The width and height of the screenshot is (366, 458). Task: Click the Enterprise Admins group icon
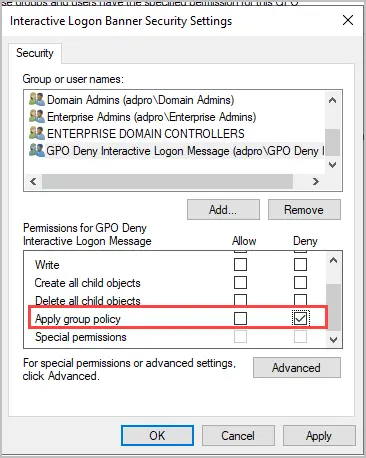[37, 116]
